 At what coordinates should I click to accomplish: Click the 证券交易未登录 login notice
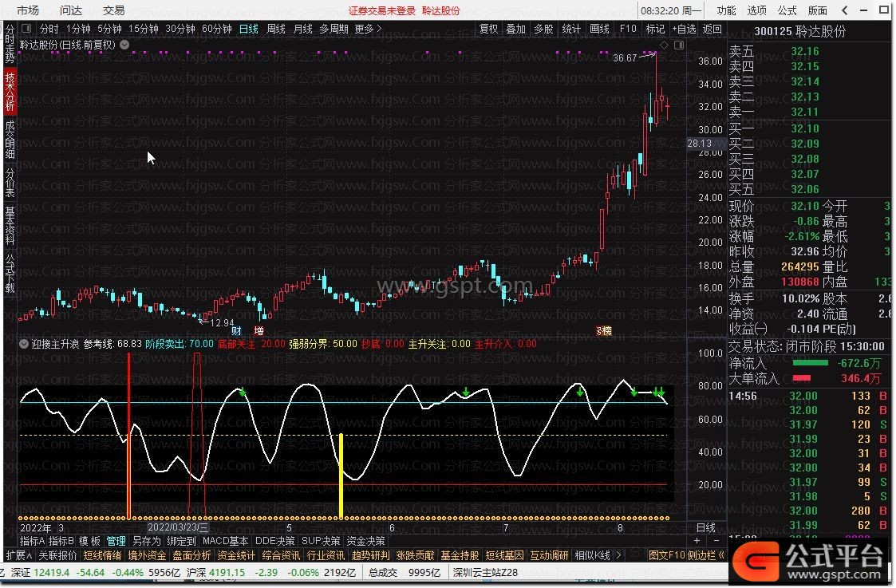(382, 10)
